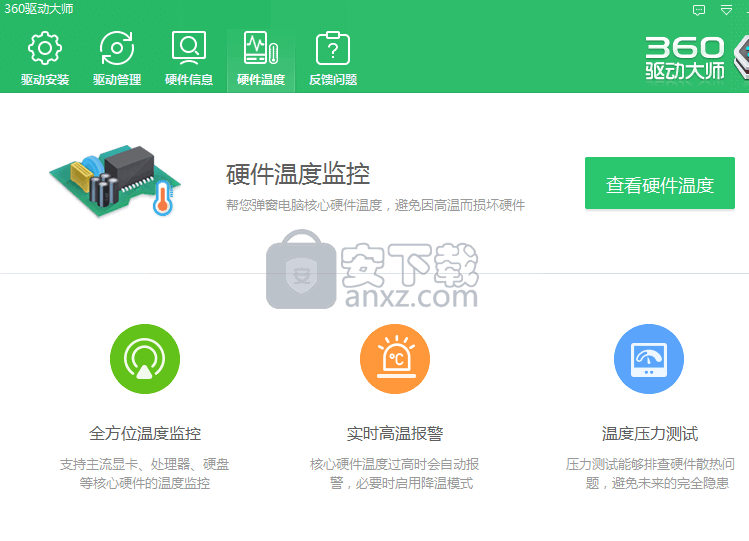Click the 查看硬件温度 green button
This screenshot has width=749, height=541.
point(660,183)
